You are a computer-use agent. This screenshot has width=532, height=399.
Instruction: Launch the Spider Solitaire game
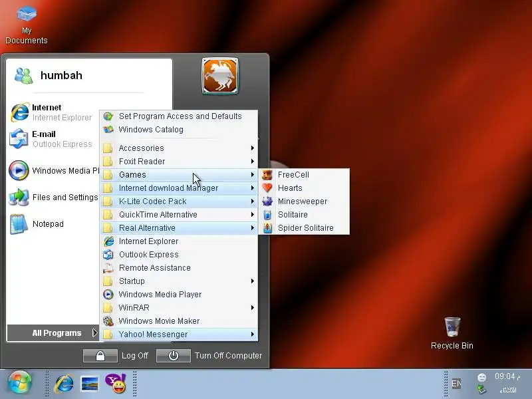click(305, 227)
